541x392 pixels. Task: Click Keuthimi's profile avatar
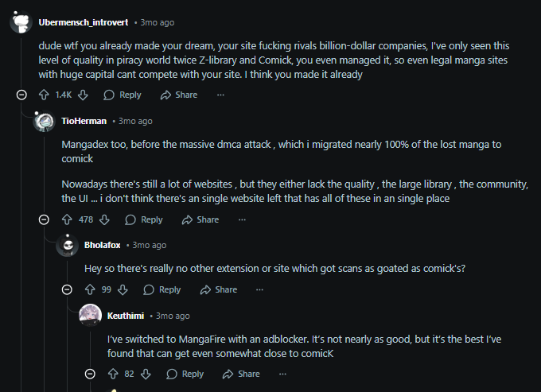(91, 316)
